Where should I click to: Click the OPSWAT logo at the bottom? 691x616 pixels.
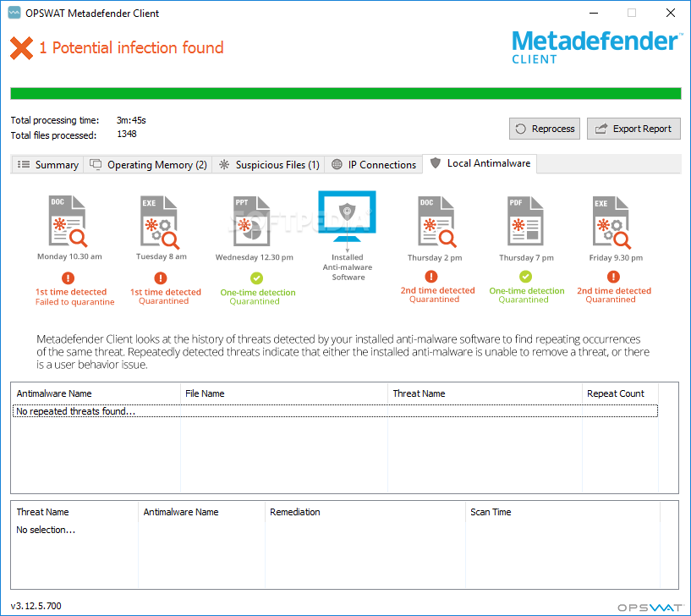pyautogui.click(x=650, y=608)
